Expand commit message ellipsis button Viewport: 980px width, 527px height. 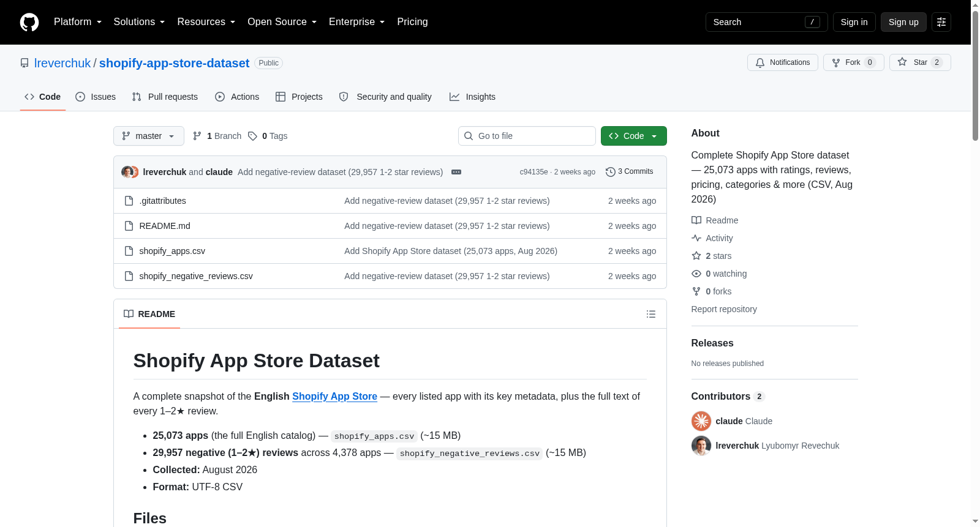click(x=456, y=172)
